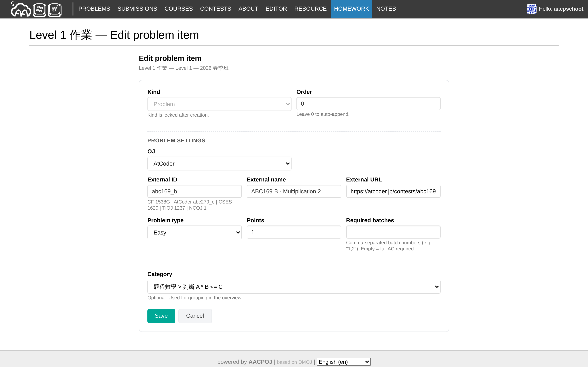The image size is (588, 367).
Task: Click the Cancel button
Action: point(195,316)
